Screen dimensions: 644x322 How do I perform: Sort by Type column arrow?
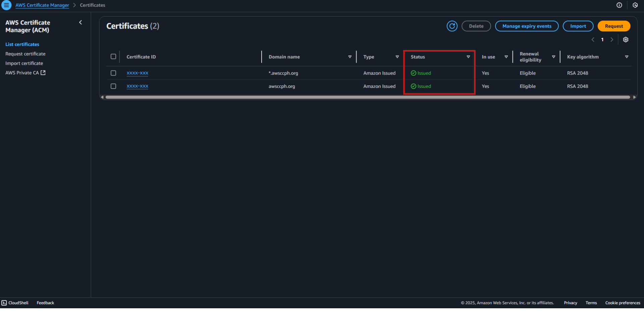(x=397, y=57)
